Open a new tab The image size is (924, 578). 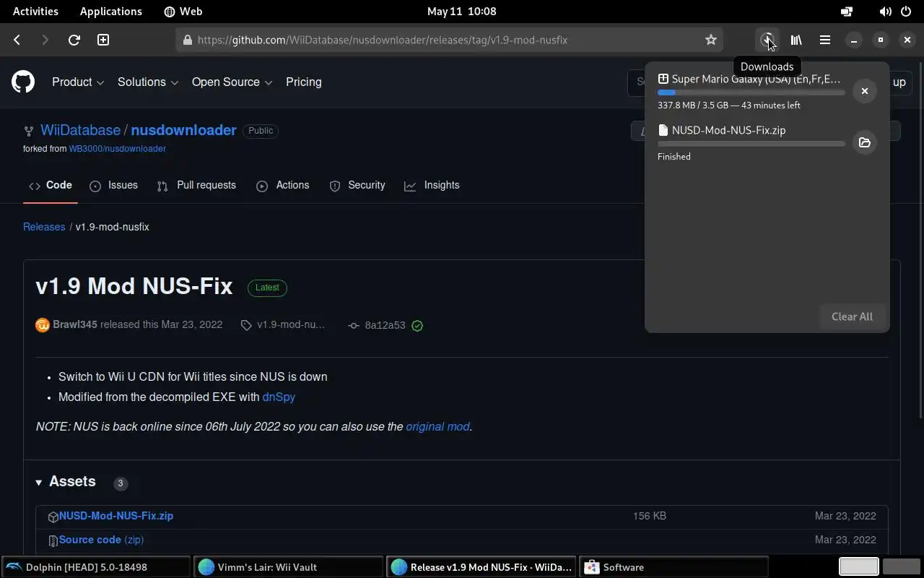click(x=103, y=40)
